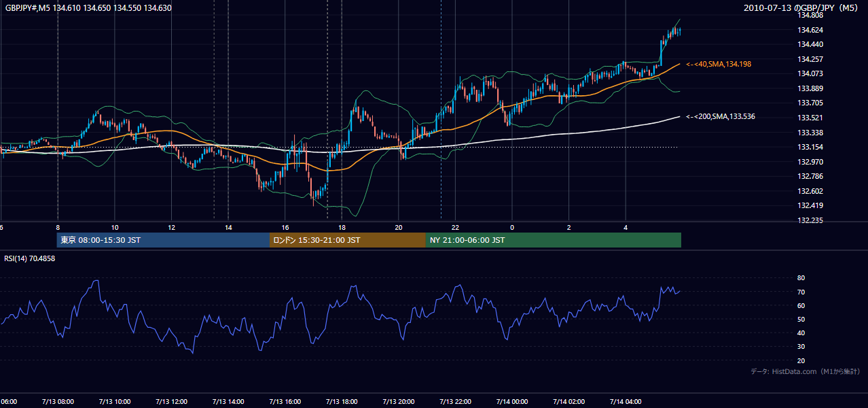Screen dimensions: 868x408
Task: Click the 2010-07-13 GBP/JPY (M5) chart title
Action: pyautogui.click(x=802, y=8)
